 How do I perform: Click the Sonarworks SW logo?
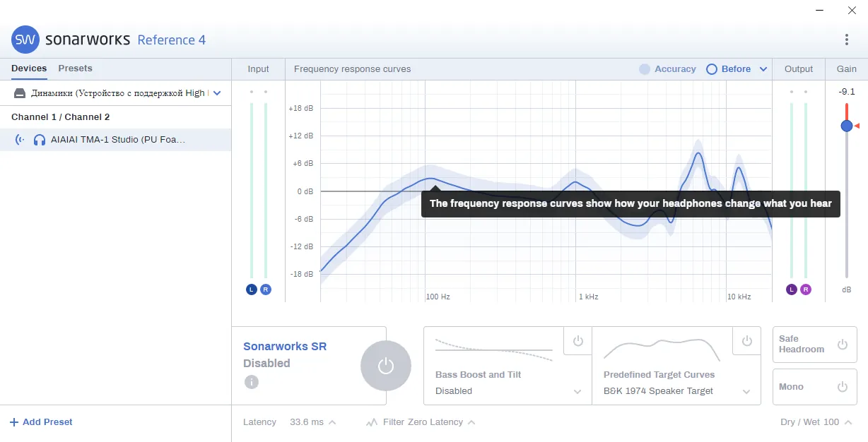25,40
